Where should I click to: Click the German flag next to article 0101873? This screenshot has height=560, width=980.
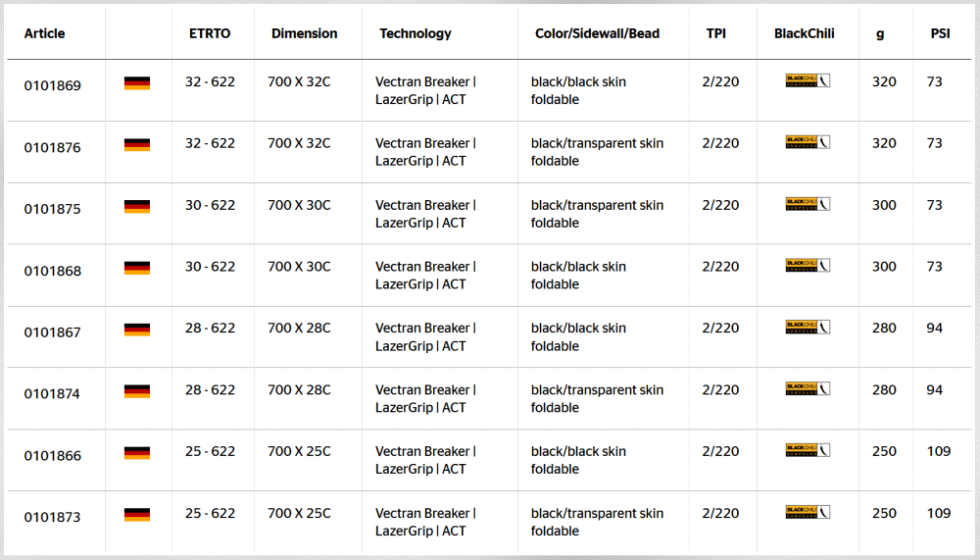137,514
